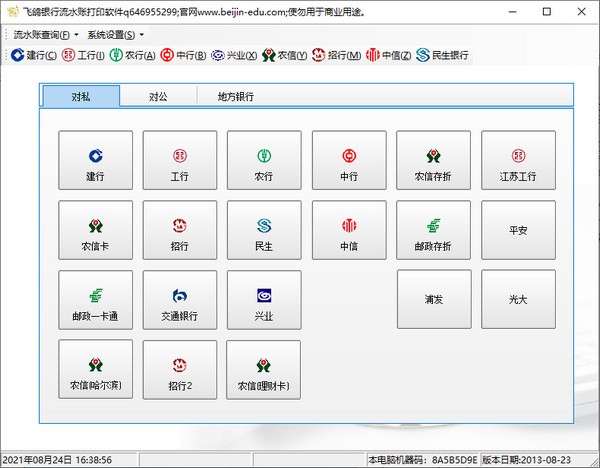600x468 pixels.
Task: Click the date and time status entry
Action: (x=57, y=460)
